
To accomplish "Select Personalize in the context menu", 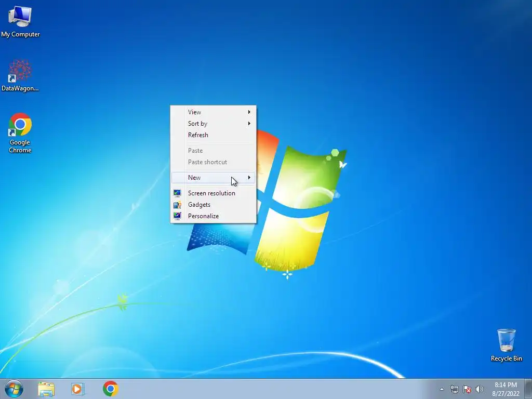I will 213,216.
